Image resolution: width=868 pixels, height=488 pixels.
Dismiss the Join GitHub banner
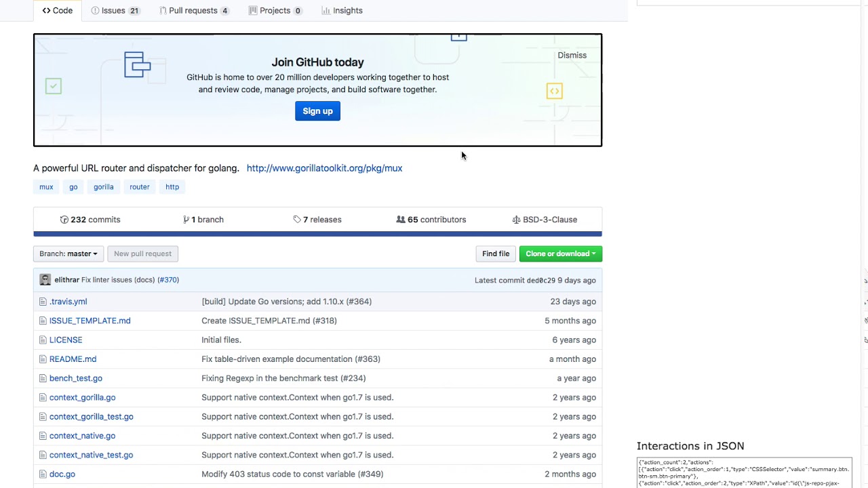coord(572,55)
